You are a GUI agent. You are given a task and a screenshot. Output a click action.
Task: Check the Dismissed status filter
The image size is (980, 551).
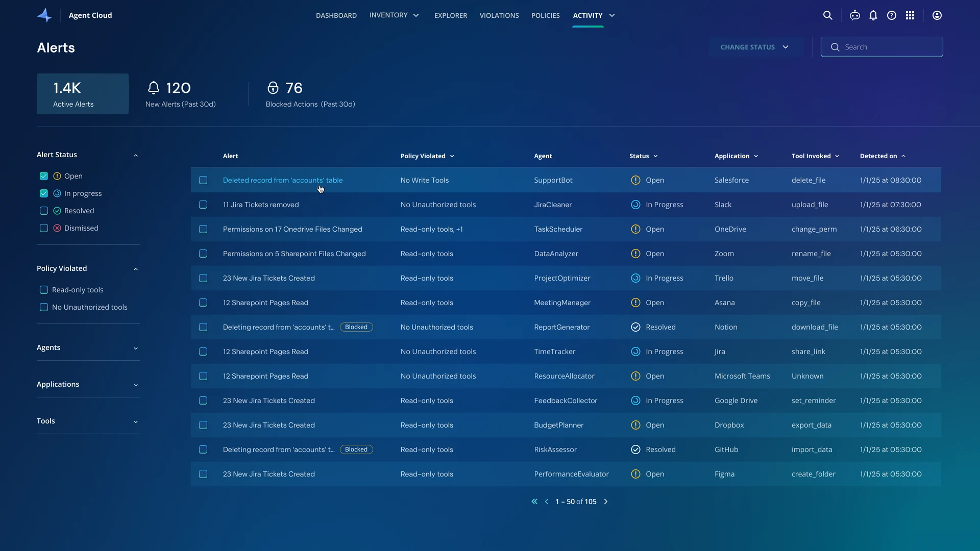tap(44, 228)
